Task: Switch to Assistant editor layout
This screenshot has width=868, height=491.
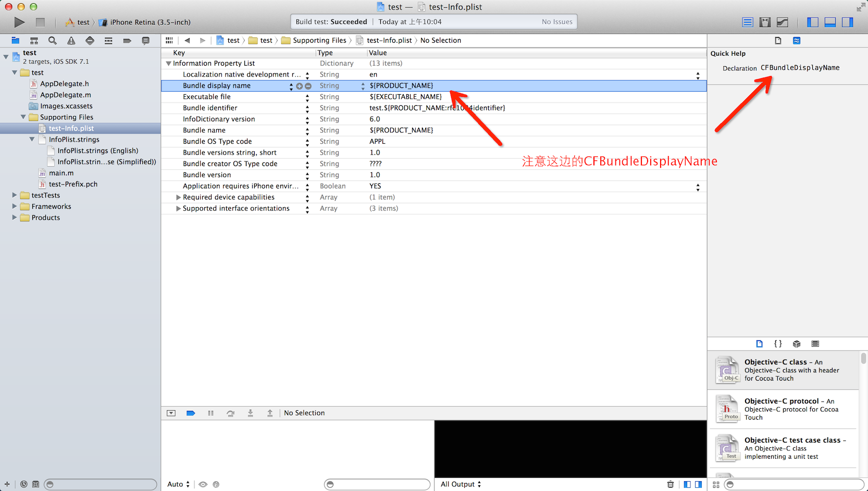Action: coord(765,22)
